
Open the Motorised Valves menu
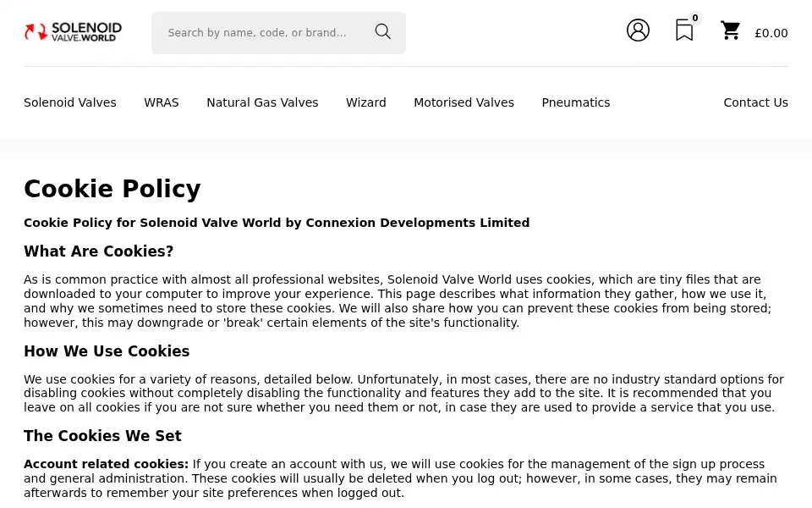click(464, 102)
